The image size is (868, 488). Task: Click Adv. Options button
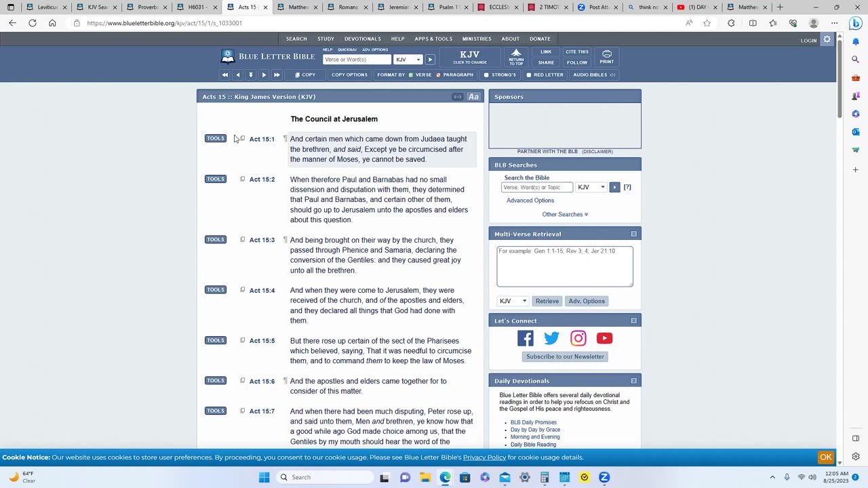(587, 301)
